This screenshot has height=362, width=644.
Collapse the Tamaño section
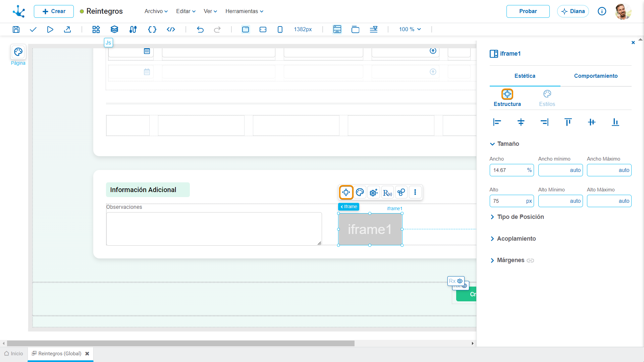point(504,144)
